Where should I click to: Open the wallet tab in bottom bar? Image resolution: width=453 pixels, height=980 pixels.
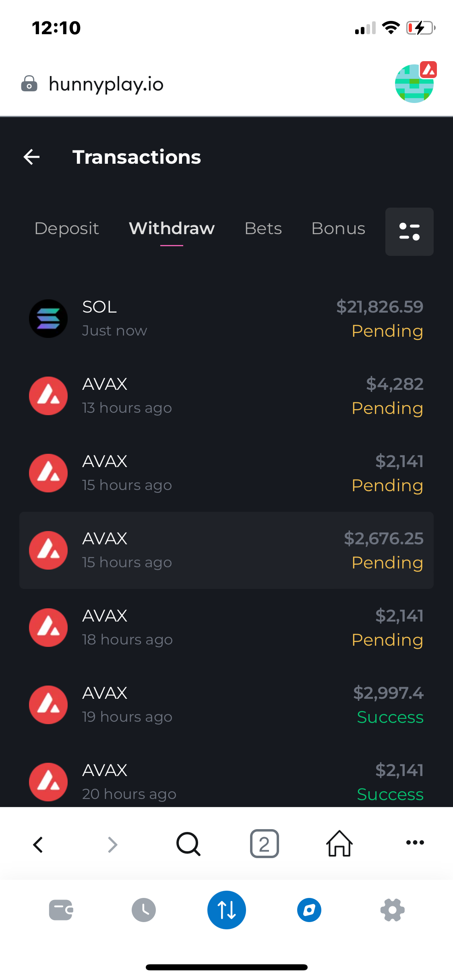pos(61,910)
